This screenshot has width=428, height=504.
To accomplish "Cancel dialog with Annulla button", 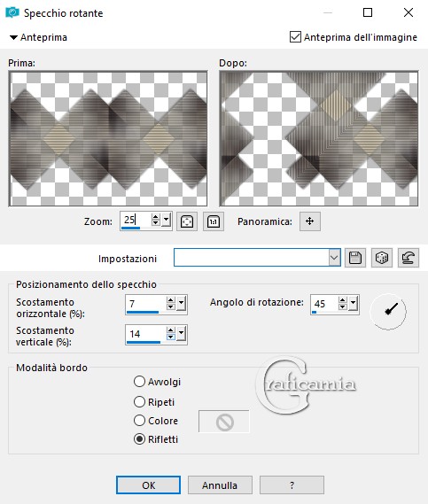I will 220,485.
